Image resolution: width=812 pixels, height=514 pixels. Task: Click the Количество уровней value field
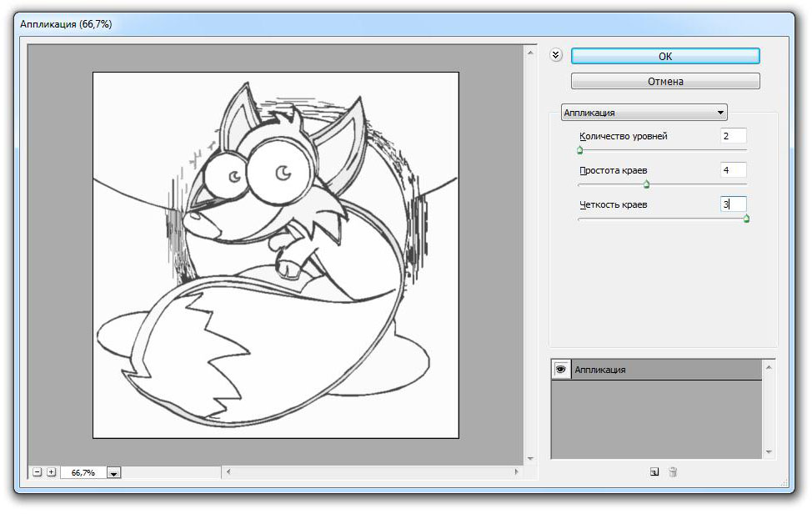[x=734, y=136]
